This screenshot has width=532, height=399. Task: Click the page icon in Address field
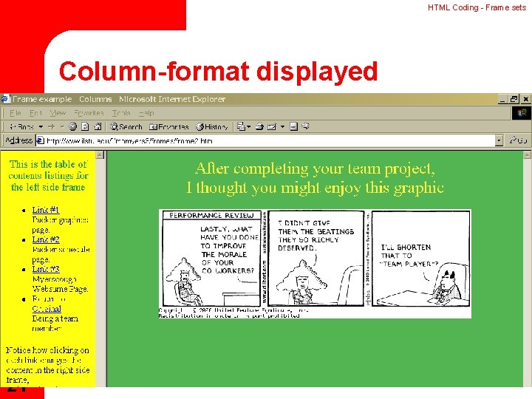coord(41,140)
